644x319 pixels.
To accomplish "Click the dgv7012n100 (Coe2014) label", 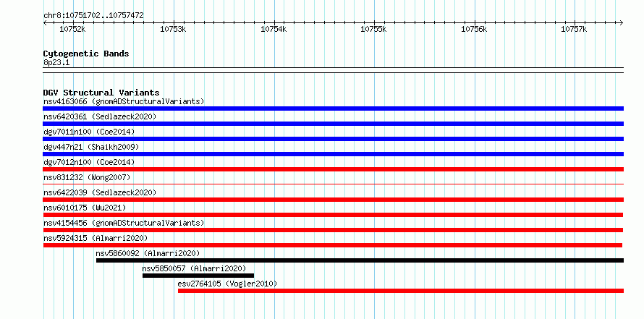I will 89,162.
